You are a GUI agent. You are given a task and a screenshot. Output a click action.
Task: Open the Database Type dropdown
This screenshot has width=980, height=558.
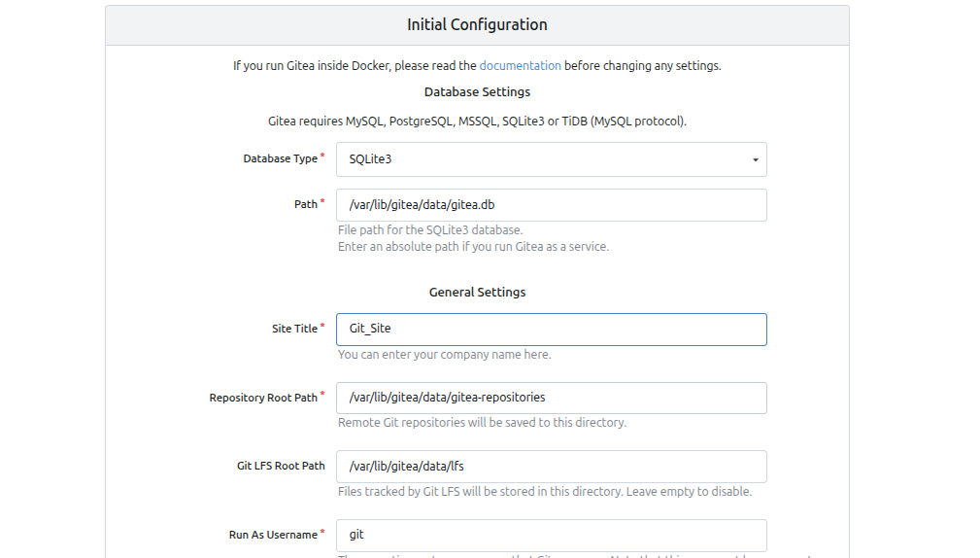coord(552,159)
